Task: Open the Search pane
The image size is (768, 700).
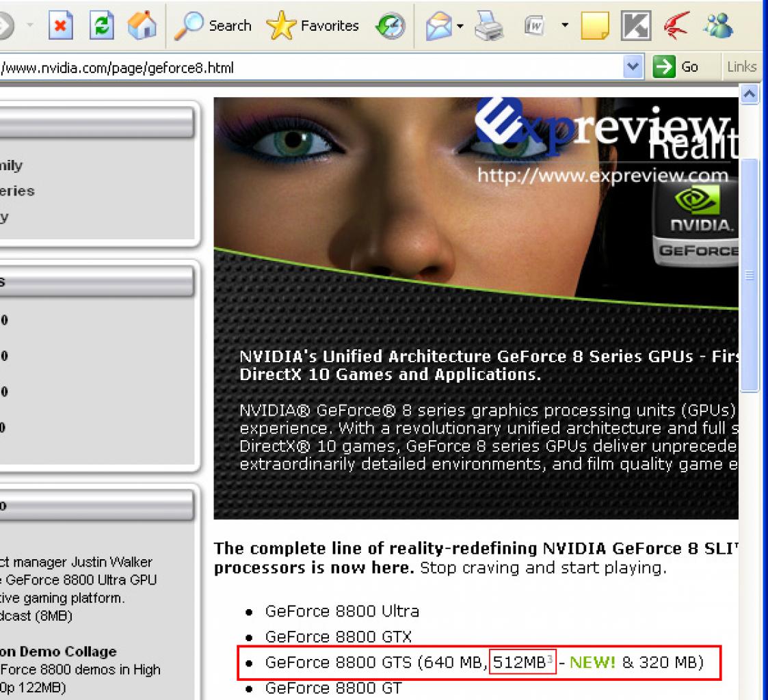Action: click(213, 25)
